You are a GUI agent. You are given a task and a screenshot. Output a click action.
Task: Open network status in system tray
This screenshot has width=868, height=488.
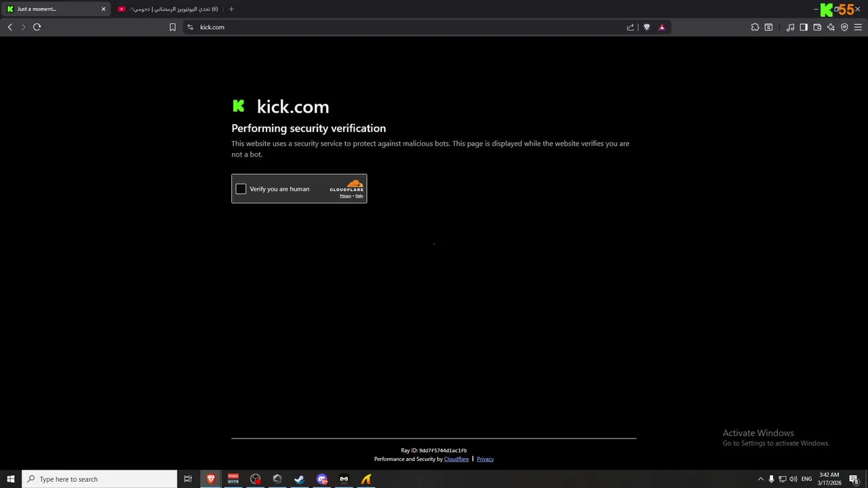coord(782,479)
